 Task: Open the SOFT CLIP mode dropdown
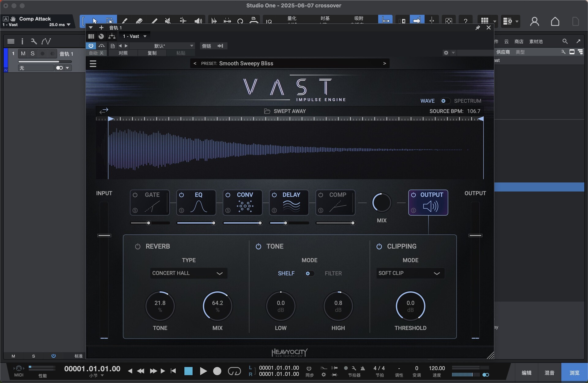(410, 273)
